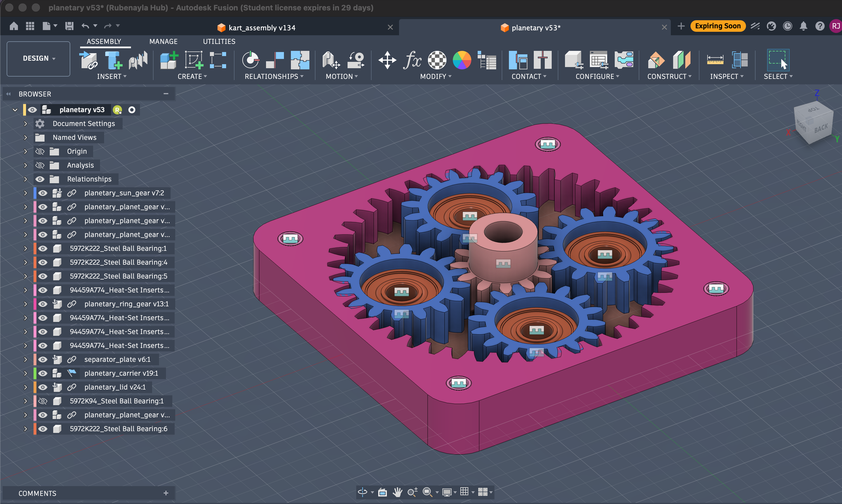Open the Job Status clock icon
842x504 pixels.
[x=787, y=26]
